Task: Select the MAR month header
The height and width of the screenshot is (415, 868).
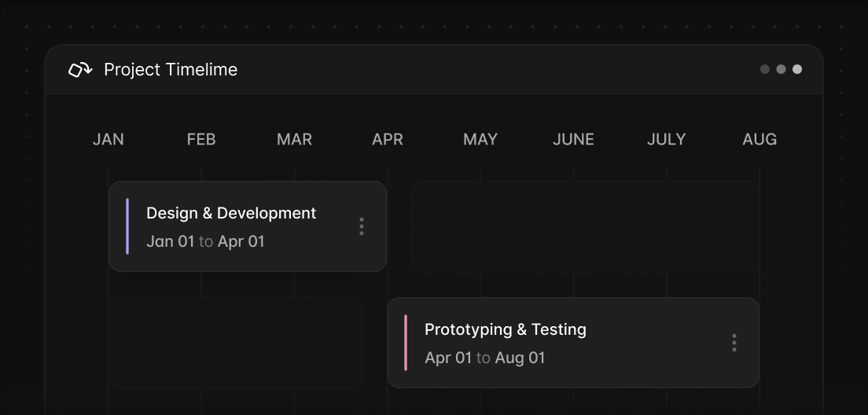Action: [294, 139]
